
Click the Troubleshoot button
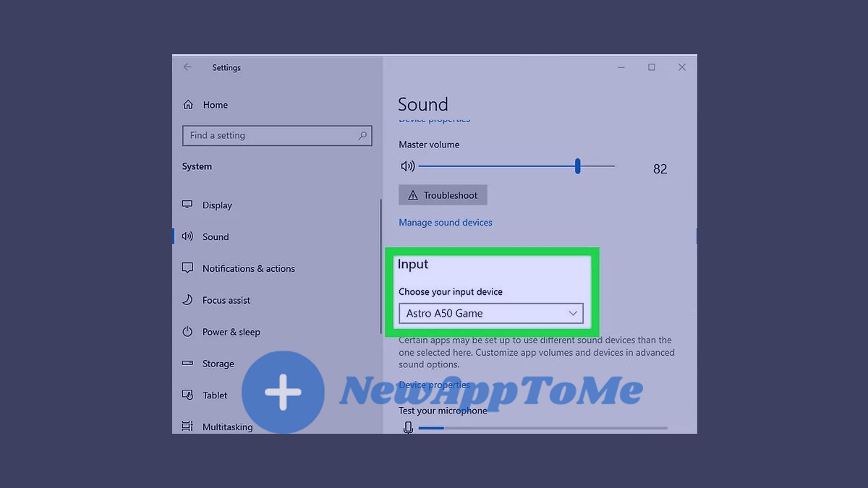coord(442,194)
